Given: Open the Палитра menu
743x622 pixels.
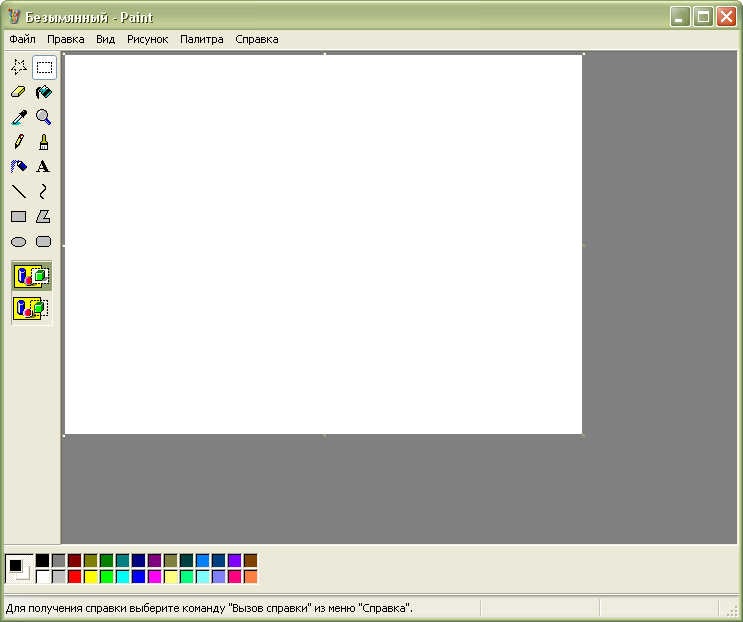Looking at the screenshot, I should [202, 39].
